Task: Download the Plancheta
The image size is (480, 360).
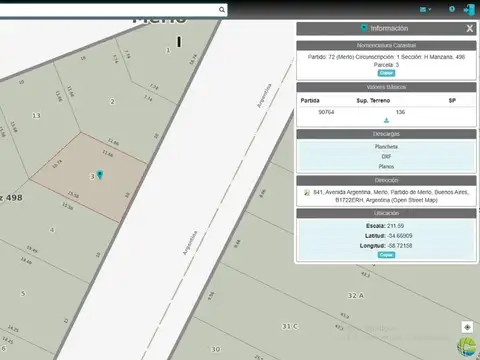Action: tap(386, 147)
